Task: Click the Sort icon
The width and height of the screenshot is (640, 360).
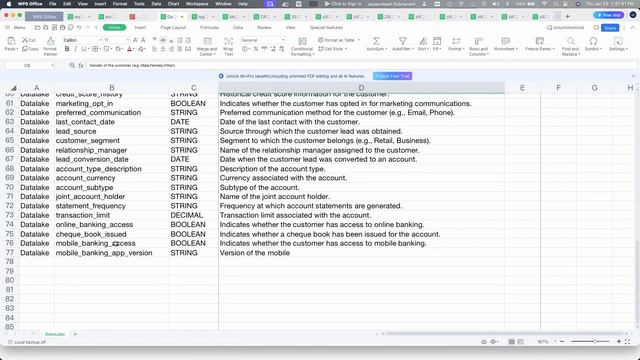Action: [423, 41]
